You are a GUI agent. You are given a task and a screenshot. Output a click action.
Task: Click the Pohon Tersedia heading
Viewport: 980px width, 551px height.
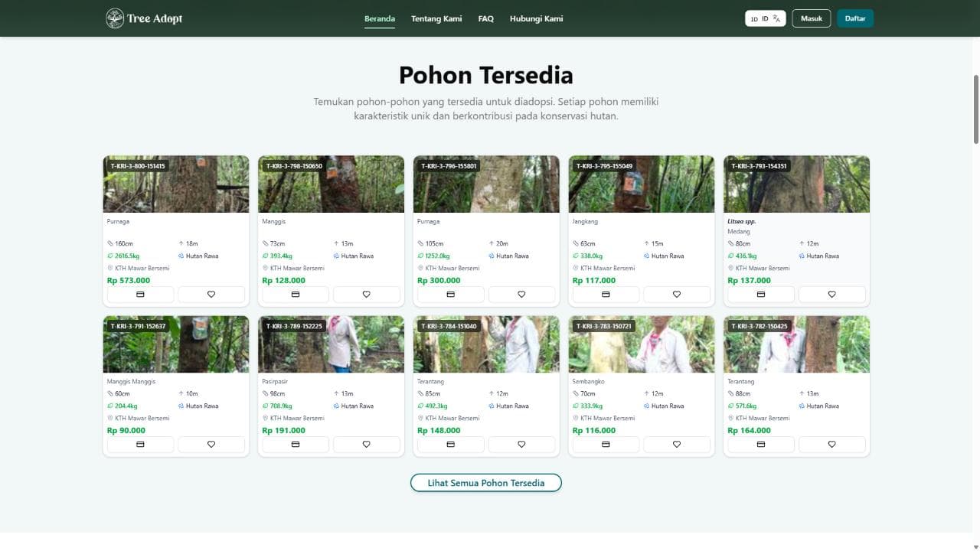(486, 75)
